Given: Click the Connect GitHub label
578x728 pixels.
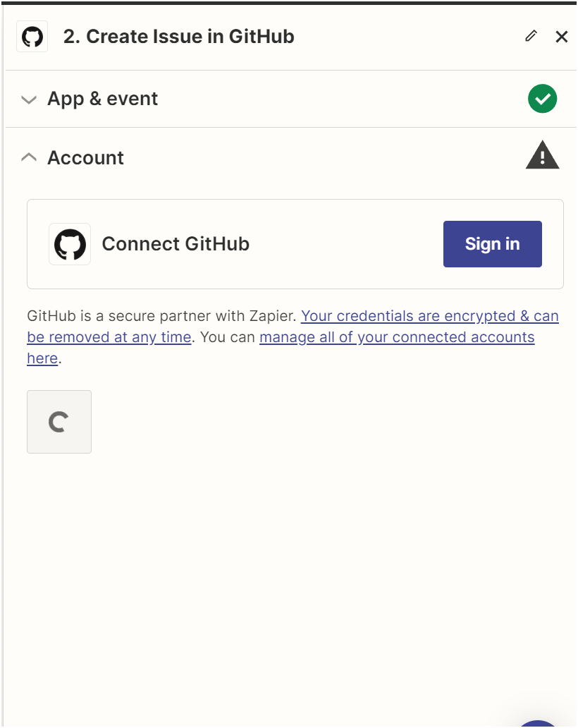Looking at the screenshot, I should [176, 244].
